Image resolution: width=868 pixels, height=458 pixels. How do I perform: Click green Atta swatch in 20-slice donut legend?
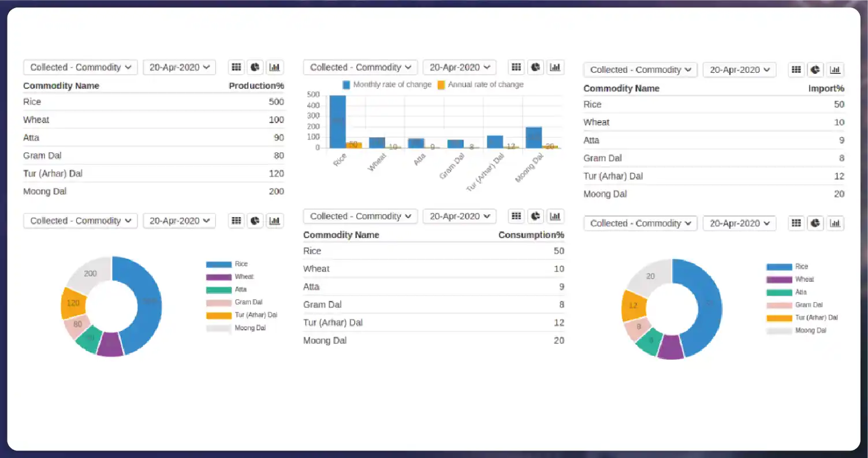click(x=779, y=293)
